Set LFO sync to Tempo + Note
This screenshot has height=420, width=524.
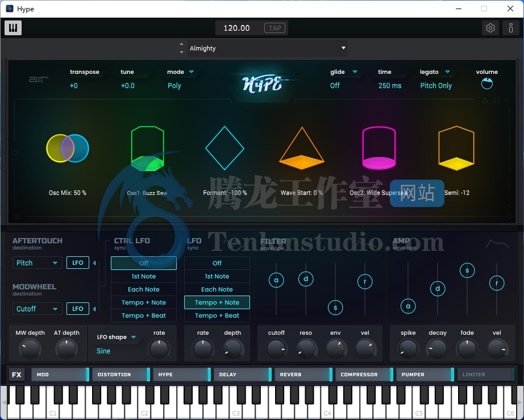click(217, 302)
